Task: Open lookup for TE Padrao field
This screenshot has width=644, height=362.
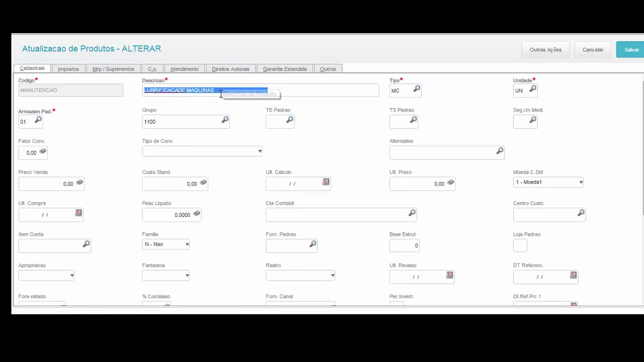Action: coord(290,120)
